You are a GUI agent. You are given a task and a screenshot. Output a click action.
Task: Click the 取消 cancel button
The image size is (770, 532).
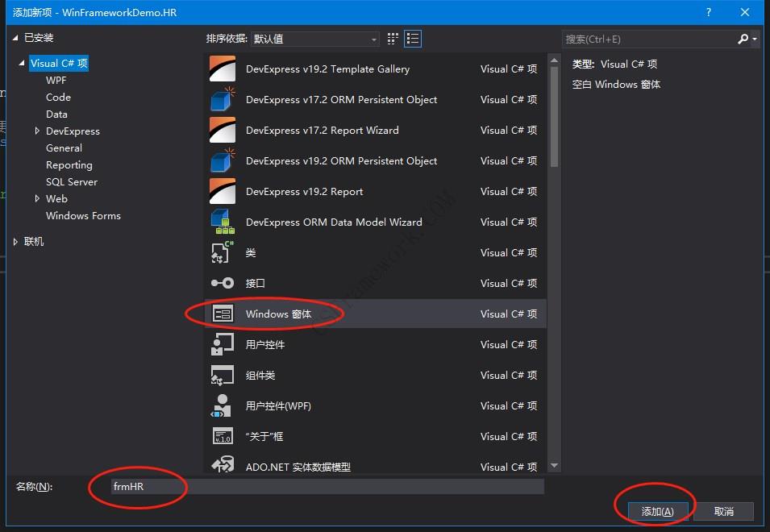coord(723,512)
